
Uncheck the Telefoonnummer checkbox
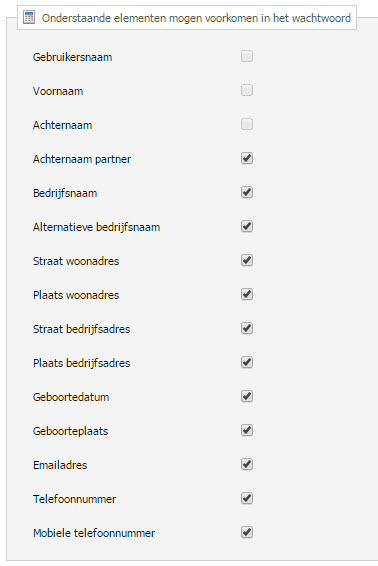tap(247, 498)
